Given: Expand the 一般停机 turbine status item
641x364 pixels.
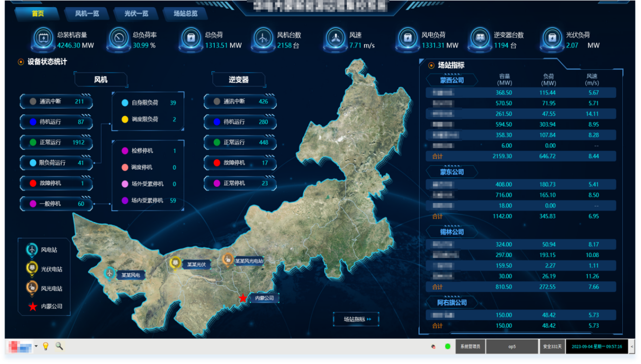Looking at the screenshot, I should [x=56, y=203].
